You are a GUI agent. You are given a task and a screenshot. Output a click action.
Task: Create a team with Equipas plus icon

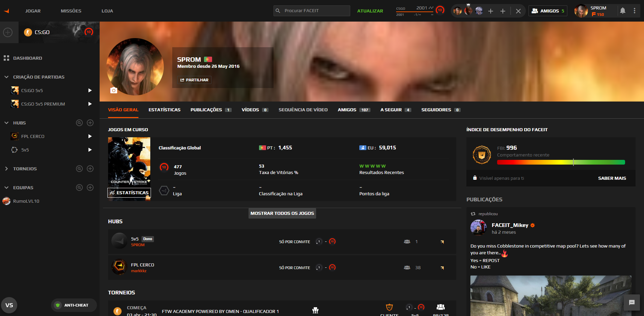tap(90, 188)
